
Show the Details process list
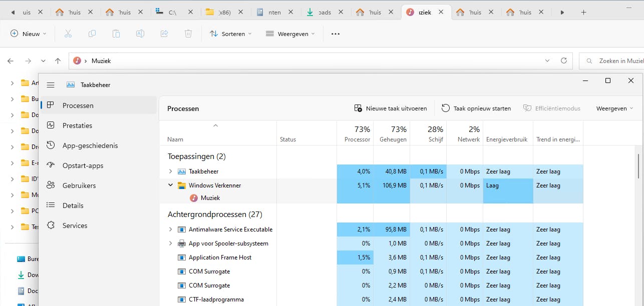73,205
